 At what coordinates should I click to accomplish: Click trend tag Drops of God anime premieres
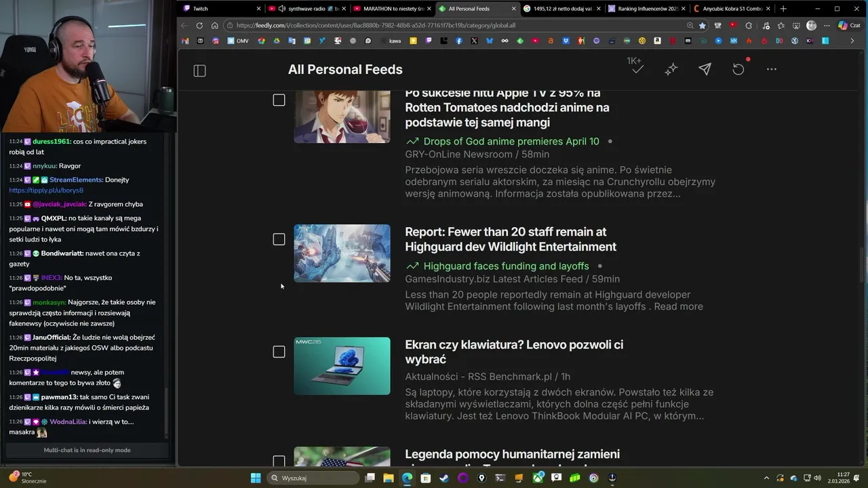click(x=511, y=142)
